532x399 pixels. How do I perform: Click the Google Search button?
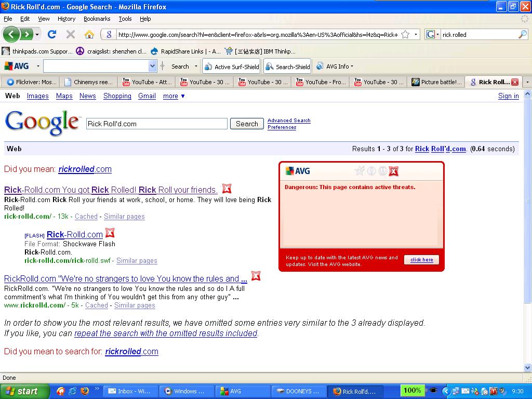tap(247, 124)
